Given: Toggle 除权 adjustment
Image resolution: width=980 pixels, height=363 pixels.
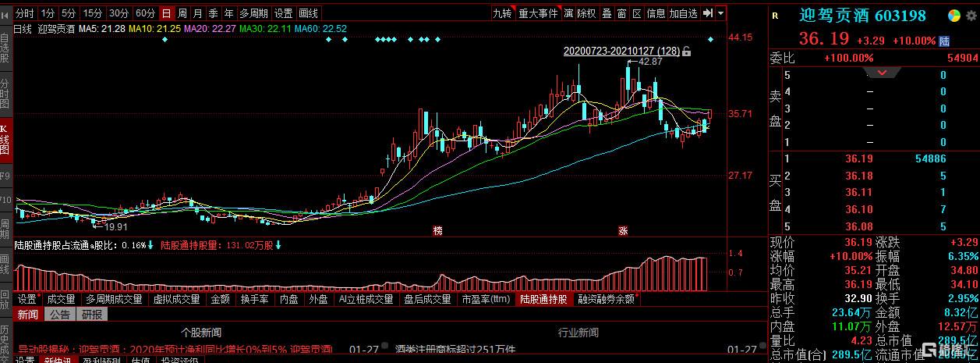Looking at the screenshot, I should tap(586, 13).
